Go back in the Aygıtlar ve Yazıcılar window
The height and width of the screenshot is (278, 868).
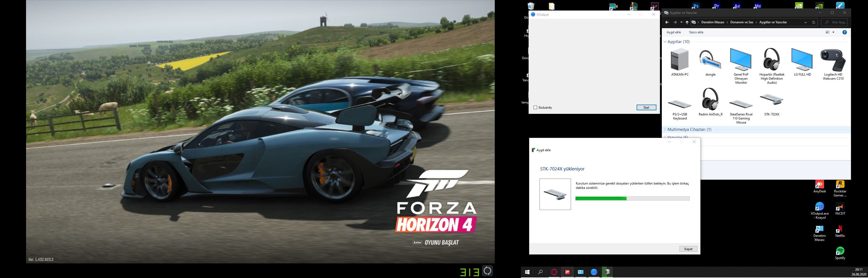667,22
